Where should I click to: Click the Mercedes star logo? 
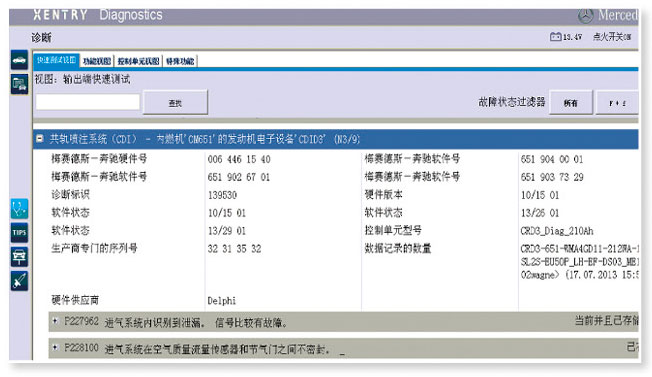tap(585, 16)
